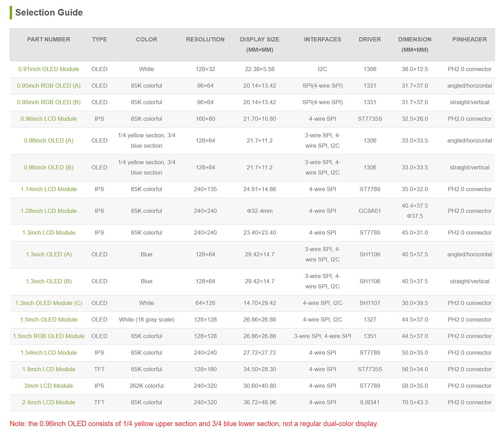This screenshot has height=435, width=504.
Task: Open the 2inch LCD Module link
Action: 49,386
